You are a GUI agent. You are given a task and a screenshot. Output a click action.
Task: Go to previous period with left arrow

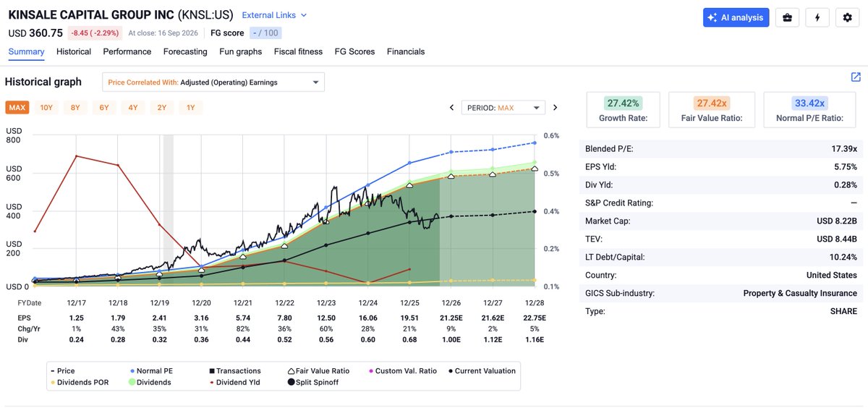[452, 108]
